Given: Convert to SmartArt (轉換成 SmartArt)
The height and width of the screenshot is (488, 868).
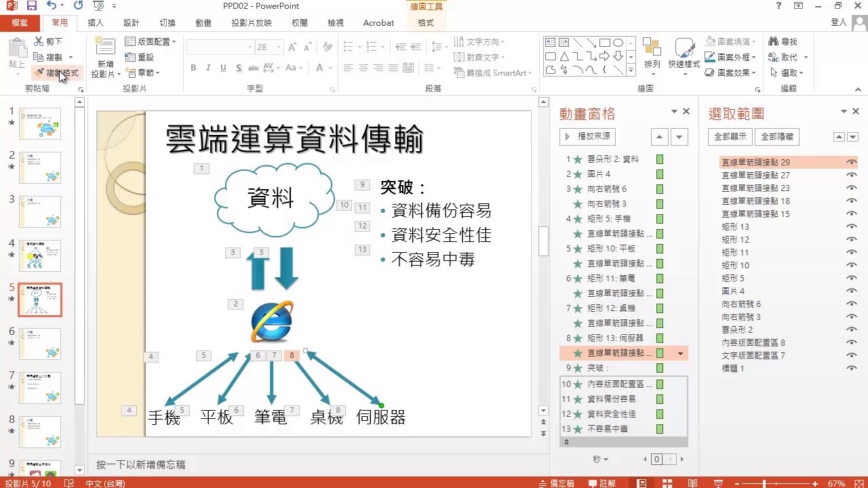Looking at the screenshot, I should (x=494, y=73).
